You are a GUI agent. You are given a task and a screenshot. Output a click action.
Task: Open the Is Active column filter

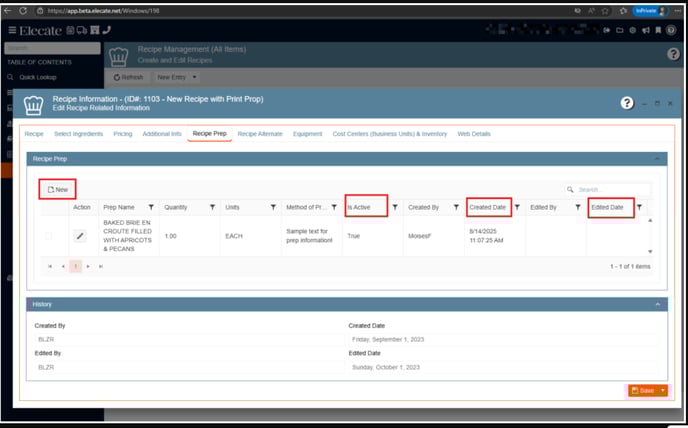click(x=395, y=207)
